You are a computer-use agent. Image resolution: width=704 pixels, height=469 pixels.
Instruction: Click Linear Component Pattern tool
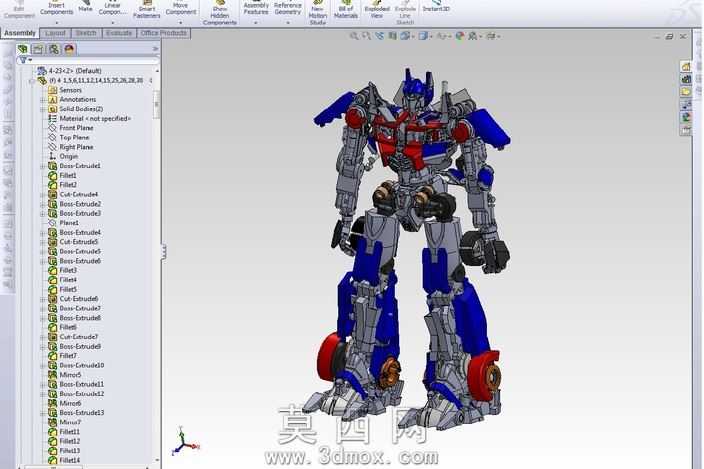112,7
